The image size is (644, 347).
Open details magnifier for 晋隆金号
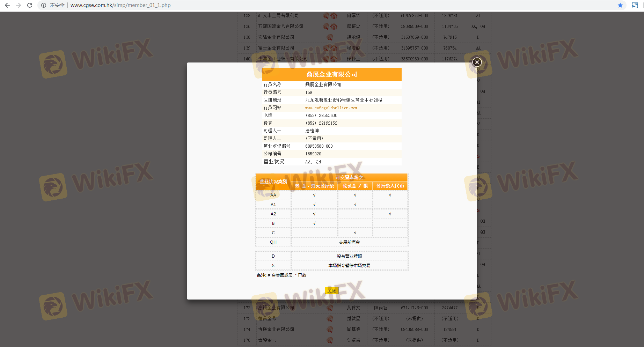329,340
